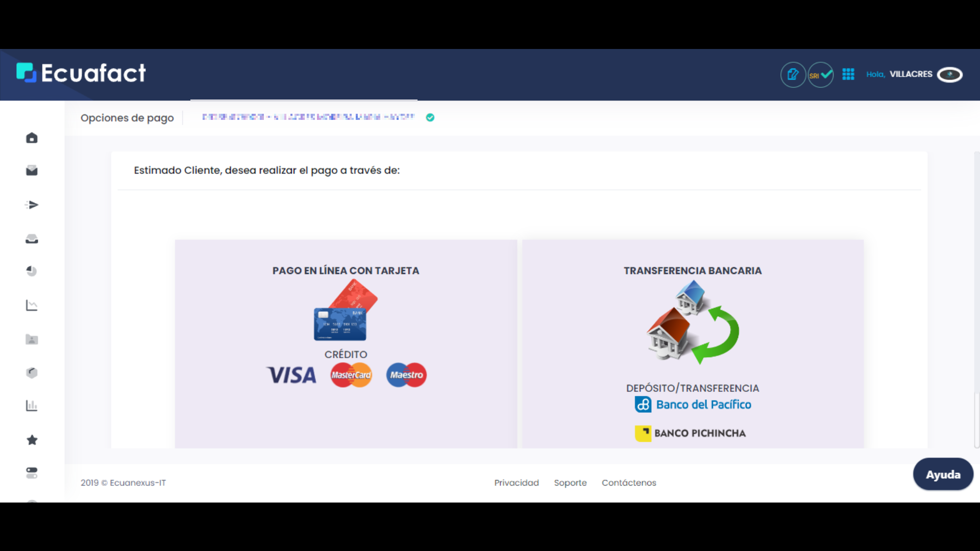Open the contacts folder icon in sidebar
Viewport: 980px width, 551px height.
click(x=32, y=339)
